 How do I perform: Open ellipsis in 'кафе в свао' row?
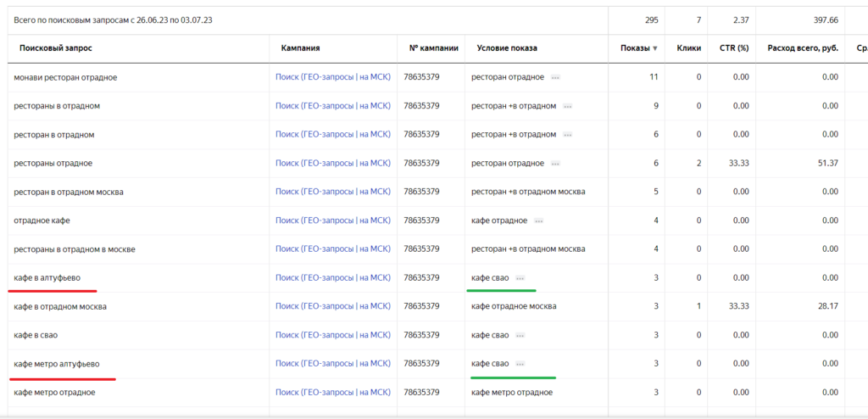click(x=520, y=335)
